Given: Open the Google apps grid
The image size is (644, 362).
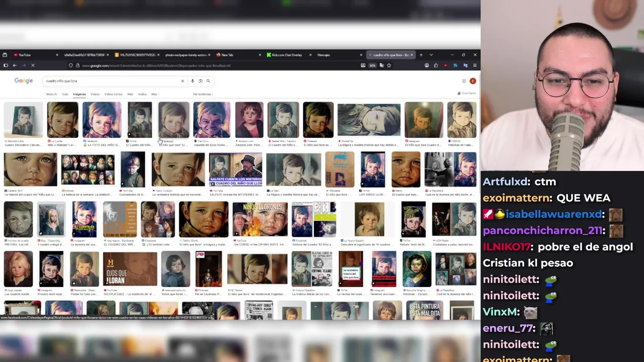Looking at the screenshot, I should pos(464,81).
